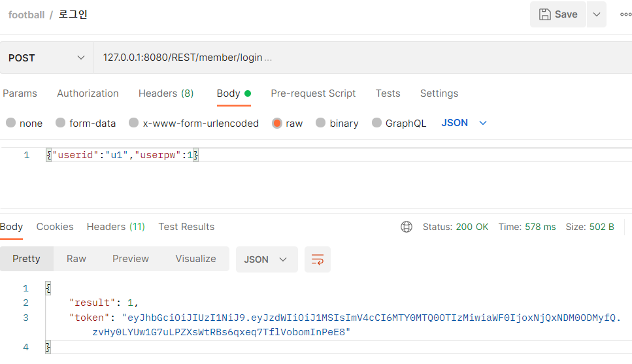Switch to response Body tab
The height and width of the screenshot is (364, 632).
point(11,227)
